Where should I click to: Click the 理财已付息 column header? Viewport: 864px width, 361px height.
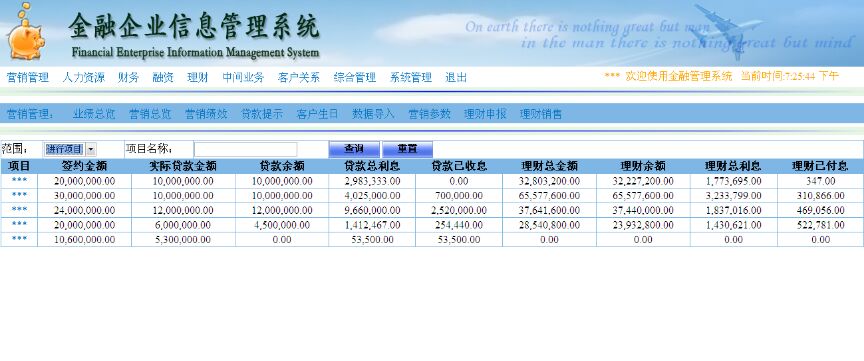tap(820, 166)
